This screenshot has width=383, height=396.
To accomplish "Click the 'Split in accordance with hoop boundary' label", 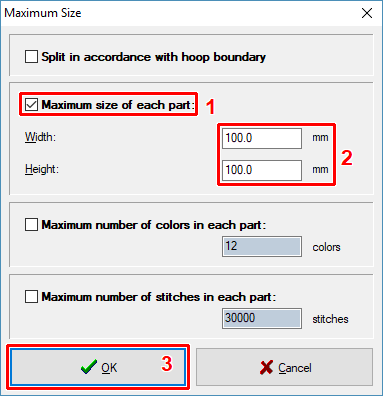I will (x=153, y=57).
